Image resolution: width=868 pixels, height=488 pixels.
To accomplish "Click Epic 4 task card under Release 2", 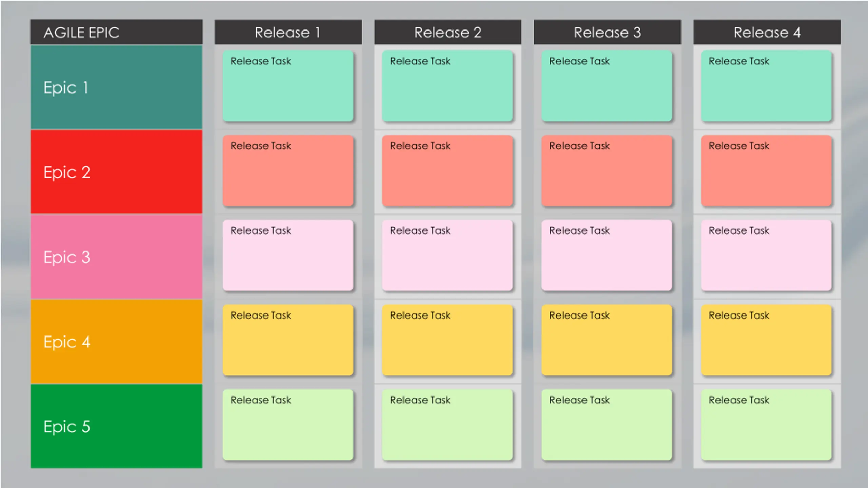I will pos(447,340).
